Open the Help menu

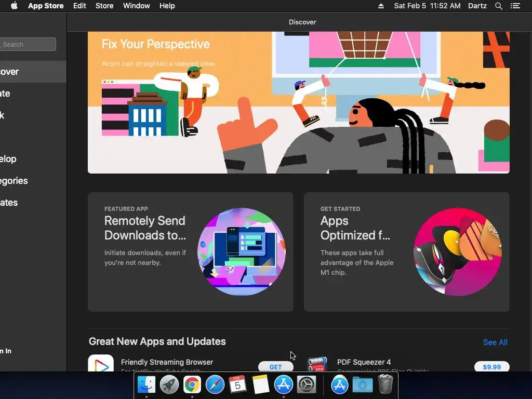167,6
